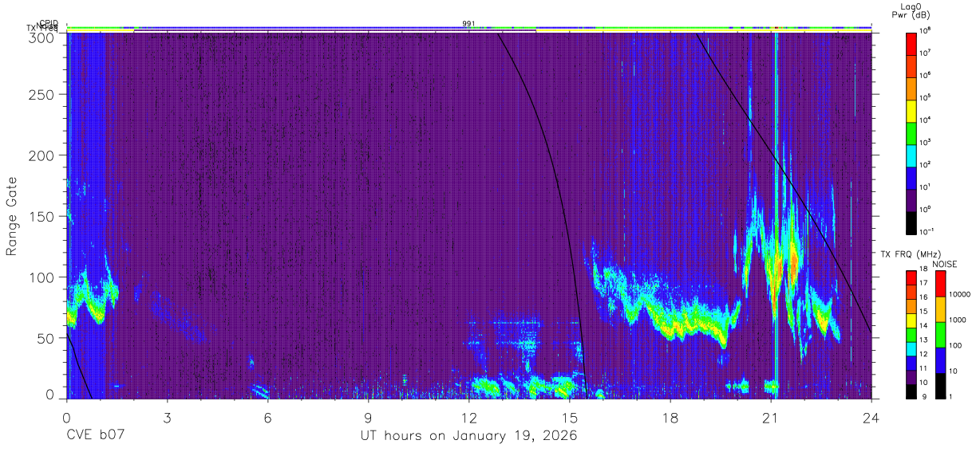Click the '11' label in the TX FRQ legend

(924, 370)
